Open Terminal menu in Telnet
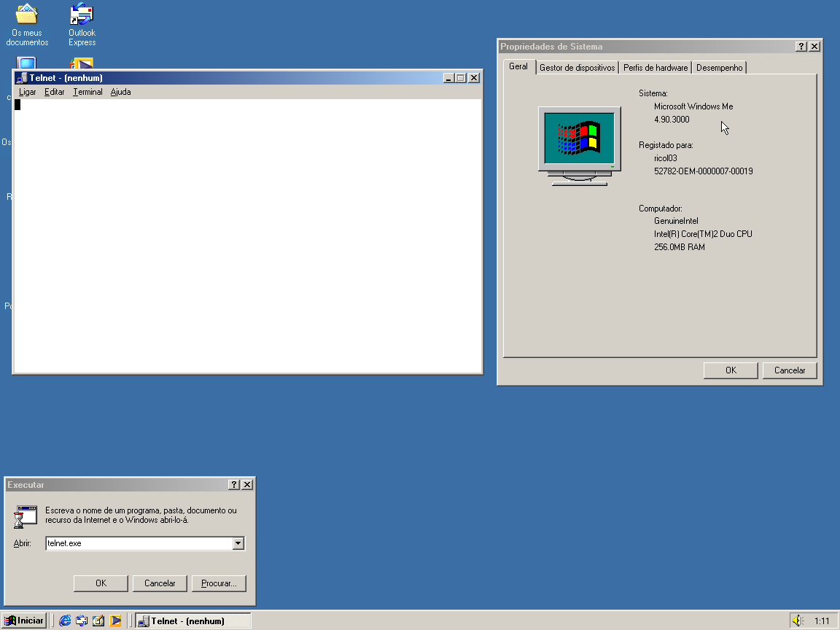 tap(87, 92)
